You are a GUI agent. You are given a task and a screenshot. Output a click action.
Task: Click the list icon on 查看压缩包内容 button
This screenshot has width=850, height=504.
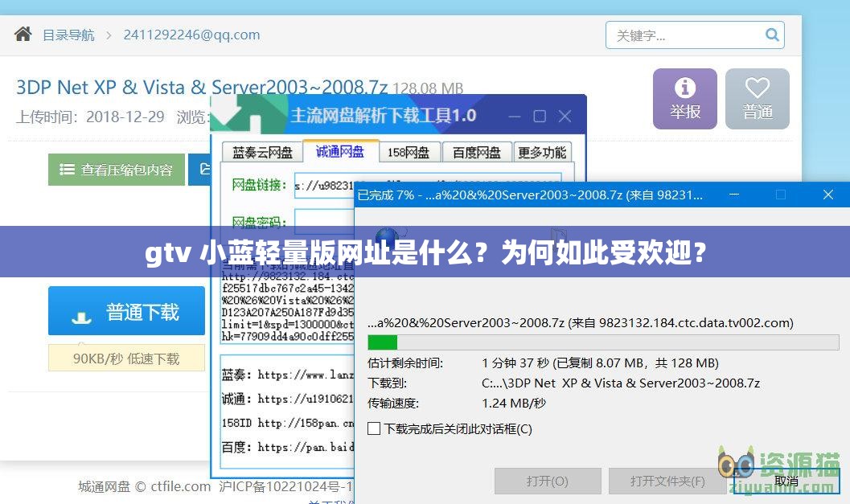(x=66, y=169)
